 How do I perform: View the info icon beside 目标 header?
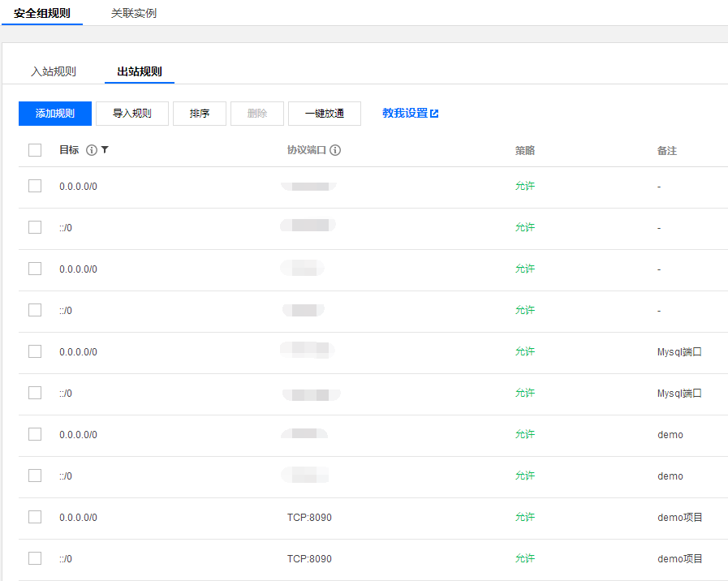[93, 150]
